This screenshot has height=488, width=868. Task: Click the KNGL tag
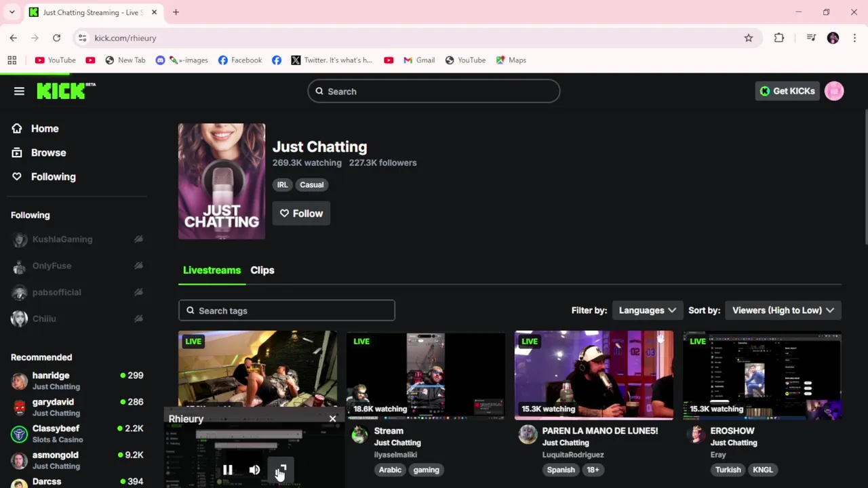pyautogui.click(x=763, y=470)
